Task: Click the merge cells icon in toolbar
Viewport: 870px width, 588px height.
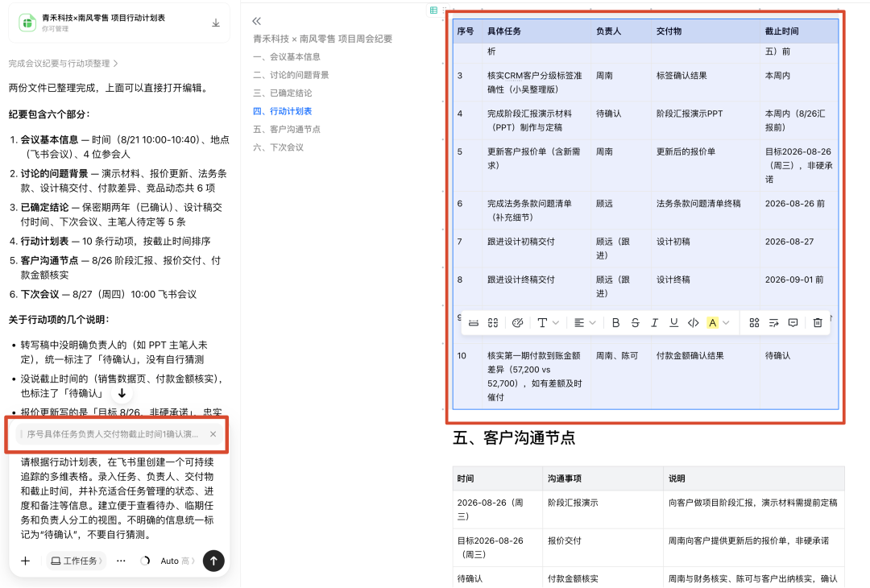Action: click(493, 323)
